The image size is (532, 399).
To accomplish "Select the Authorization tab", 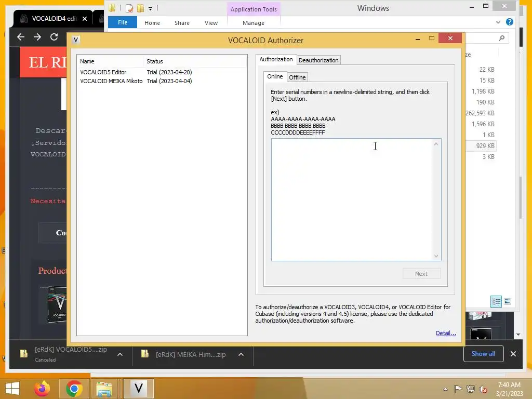I will [276, 59].
